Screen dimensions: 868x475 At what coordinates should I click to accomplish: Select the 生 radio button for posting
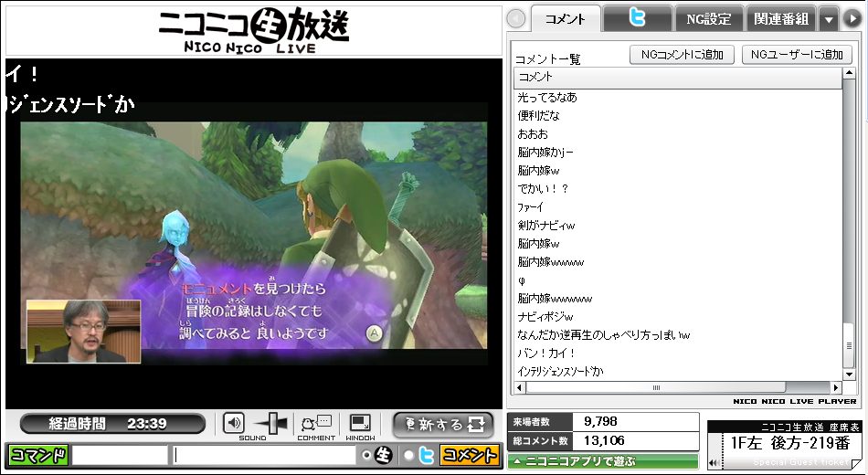tap(365, 455)
